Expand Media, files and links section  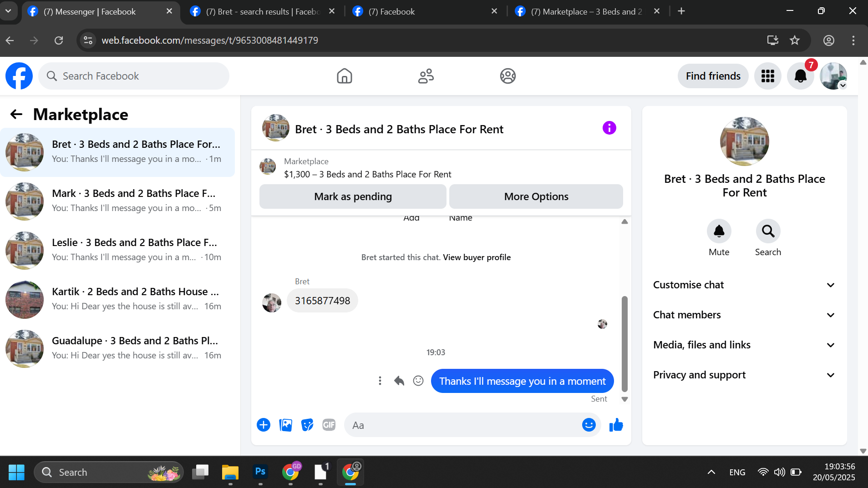point(744,345)
